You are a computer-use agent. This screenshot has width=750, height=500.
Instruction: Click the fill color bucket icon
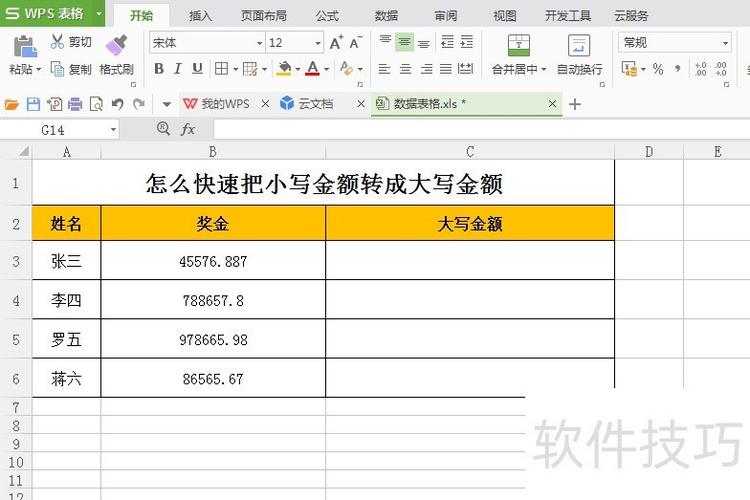(284, 69)
